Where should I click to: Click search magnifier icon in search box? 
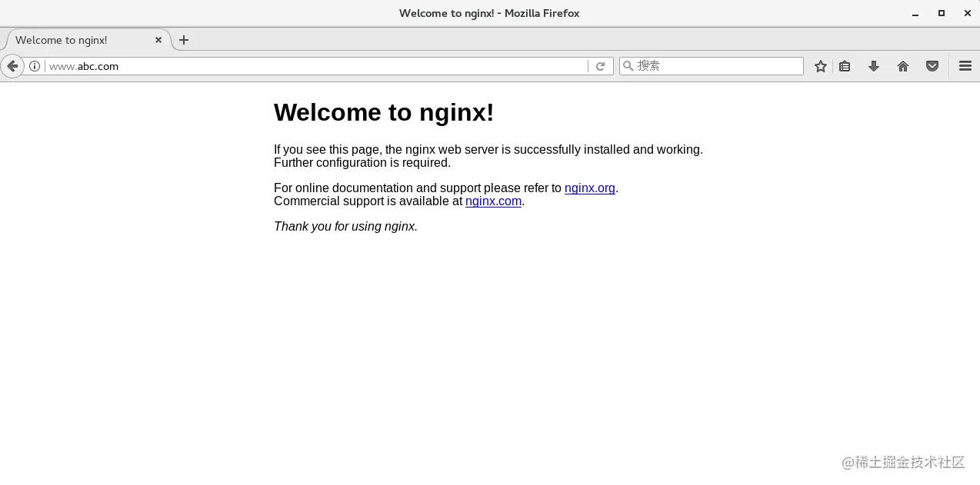[628, 66]
